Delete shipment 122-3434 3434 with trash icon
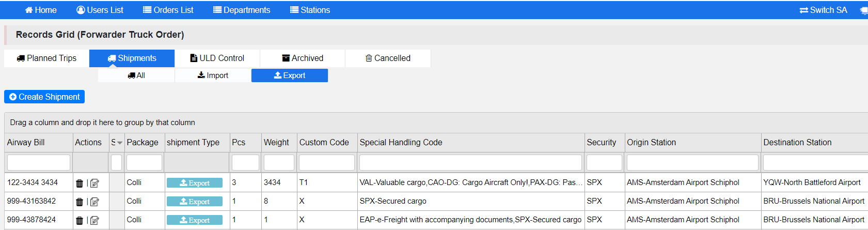 click(80, 183)
